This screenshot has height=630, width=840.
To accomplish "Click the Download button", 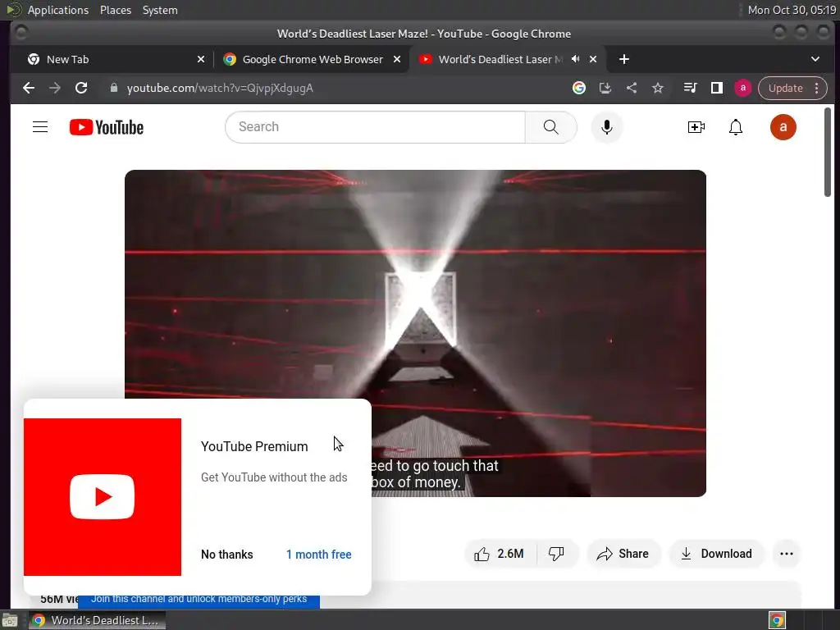I will pyautogui.click(x=717, y=554).
